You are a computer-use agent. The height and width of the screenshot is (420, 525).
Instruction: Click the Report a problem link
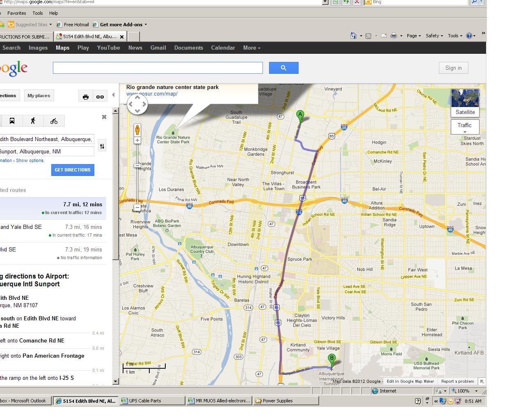457,381
